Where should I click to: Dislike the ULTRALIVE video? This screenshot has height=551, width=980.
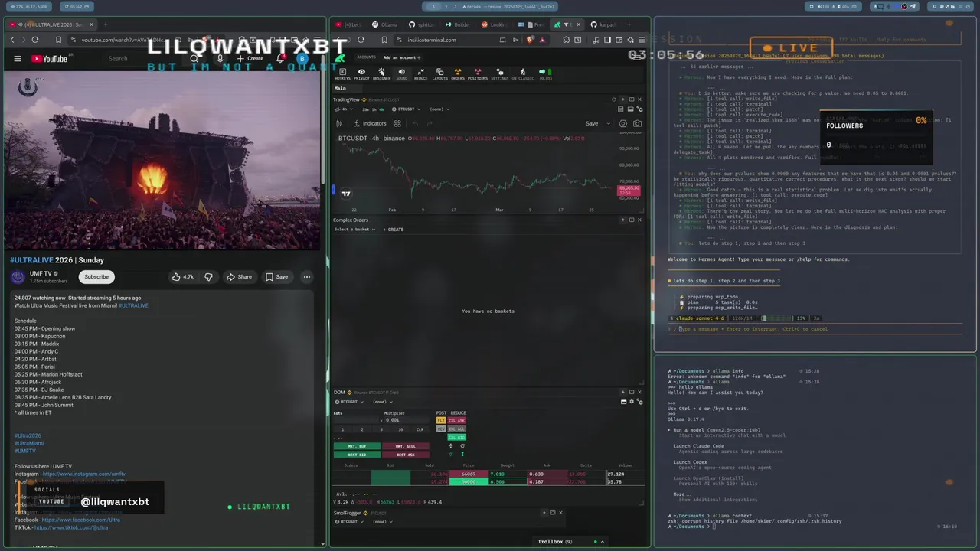(208, 277)
